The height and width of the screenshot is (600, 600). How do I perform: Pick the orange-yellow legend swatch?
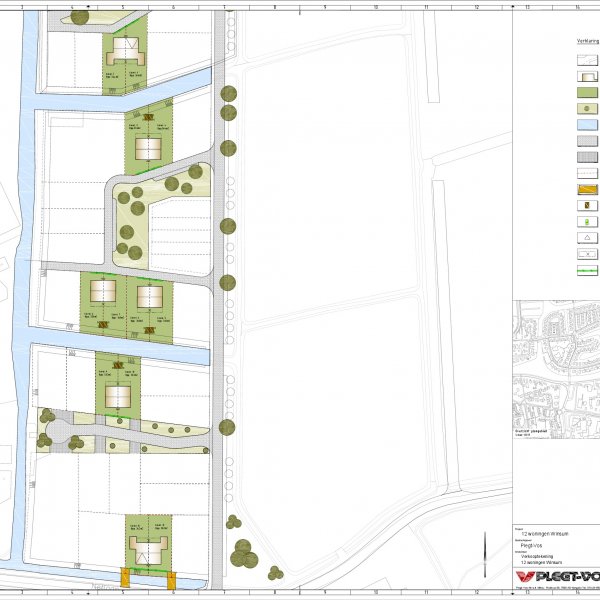(587, 189)
